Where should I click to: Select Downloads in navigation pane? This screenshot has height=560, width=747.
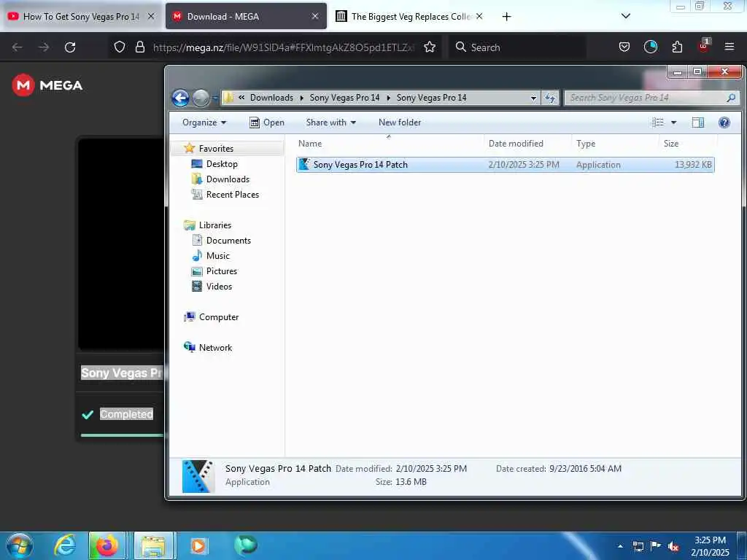coord(228,179)
